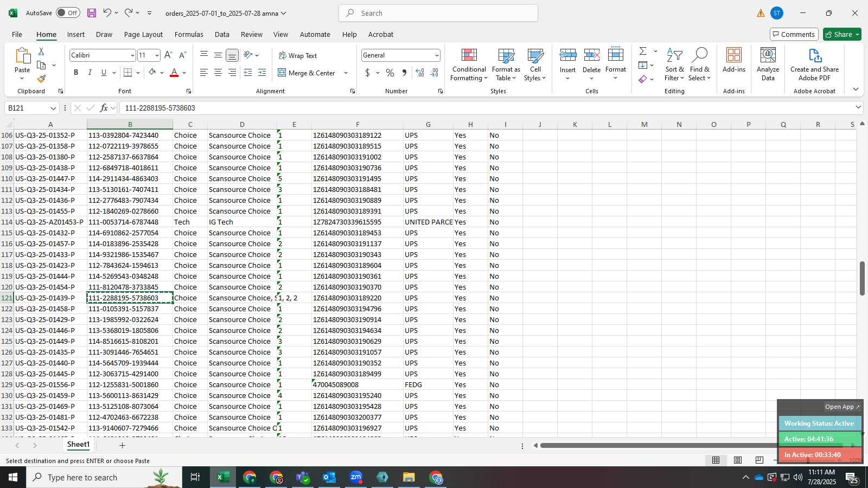Click Open App in tracker widget
This screenshot has width=868, height=488.
point(842,407)
